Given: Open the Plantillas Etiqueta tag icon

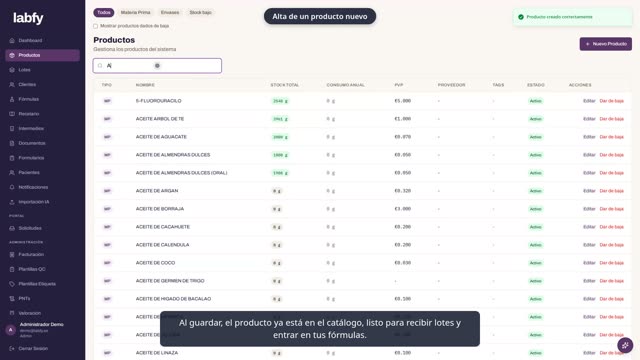Looking at the screenshot, I should point(12,284).
